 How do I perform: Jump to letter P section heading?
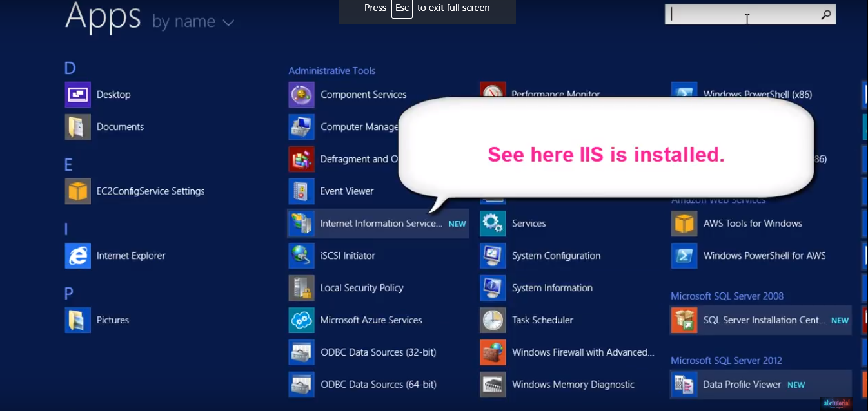(69, 294)
